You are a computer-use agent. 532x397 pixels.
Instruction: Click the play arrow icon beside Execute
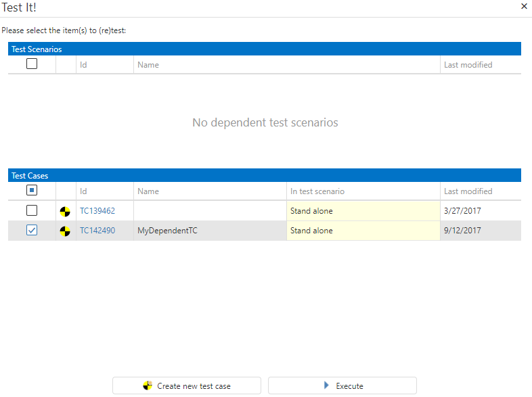[x=326, y=386]
